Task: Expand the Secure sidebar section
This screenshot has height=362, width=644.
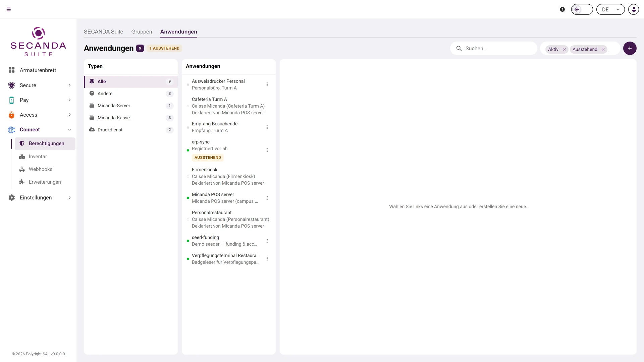Action: pyautogui.click(x=38, y=85)
